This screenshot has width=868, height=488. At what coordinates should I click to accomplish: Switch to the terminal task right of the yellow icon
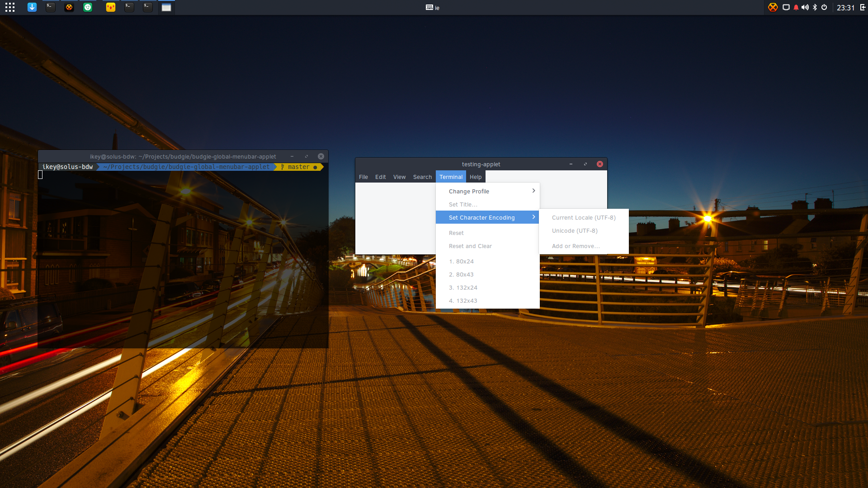(x=129, y=7)
